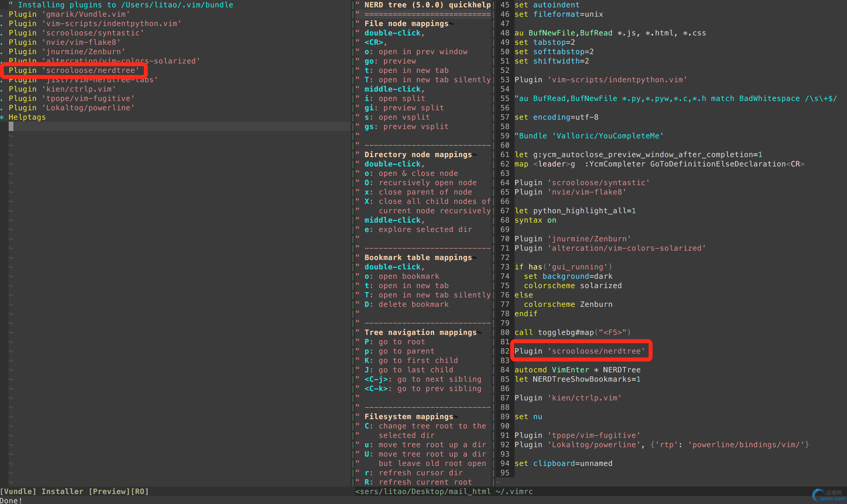This screenshot has height=504, width=847.
Task: Click the Plugin 'vim-scripts/indentpython.vim' line in Vundle installer
Action: pos(95,23)
